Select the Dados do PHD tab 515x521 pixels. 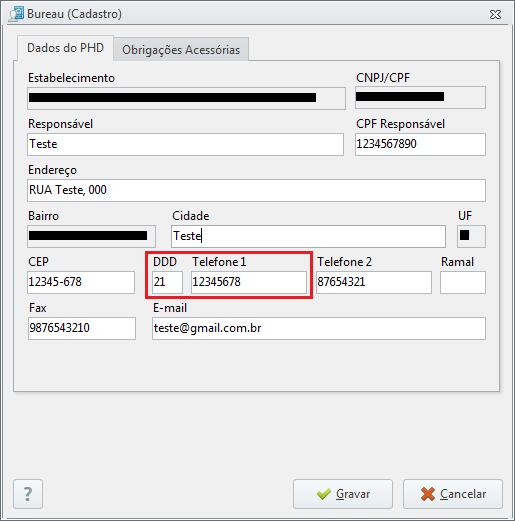click(65, 48)
